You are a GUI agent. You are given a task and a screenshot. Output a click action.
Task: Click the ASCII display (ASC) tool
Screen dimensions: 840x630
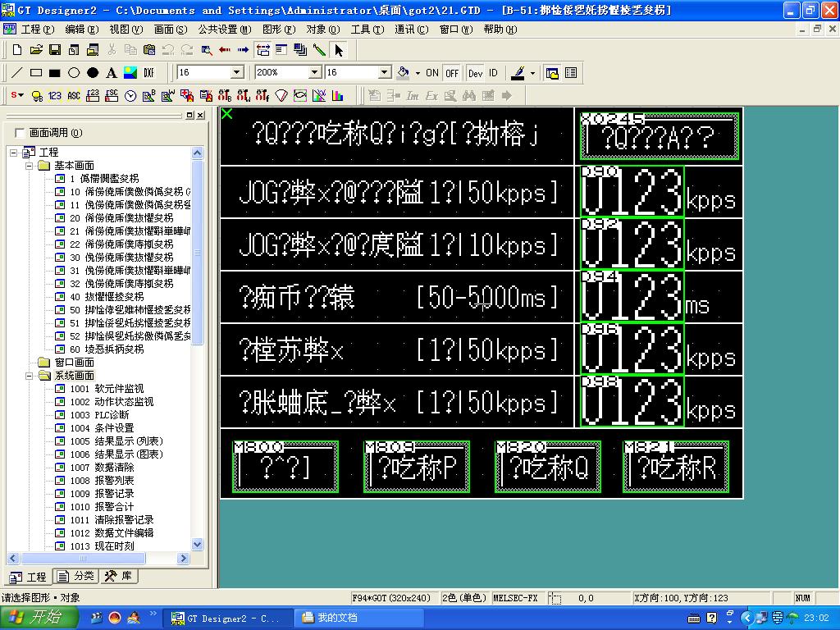point(74,96)
